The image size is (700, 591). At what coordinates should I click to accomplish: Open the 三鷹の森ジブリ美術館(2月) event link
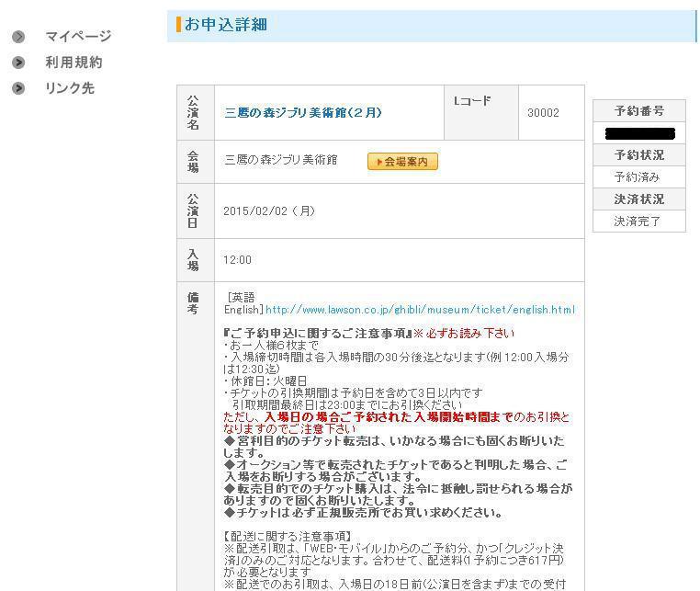click(303, 112)
